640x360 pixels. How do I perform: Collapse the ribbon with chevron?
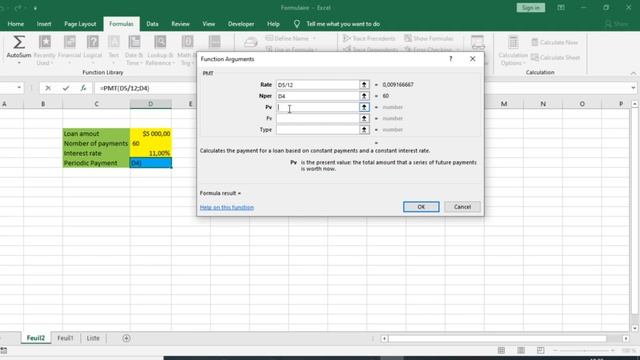(633, 73)
